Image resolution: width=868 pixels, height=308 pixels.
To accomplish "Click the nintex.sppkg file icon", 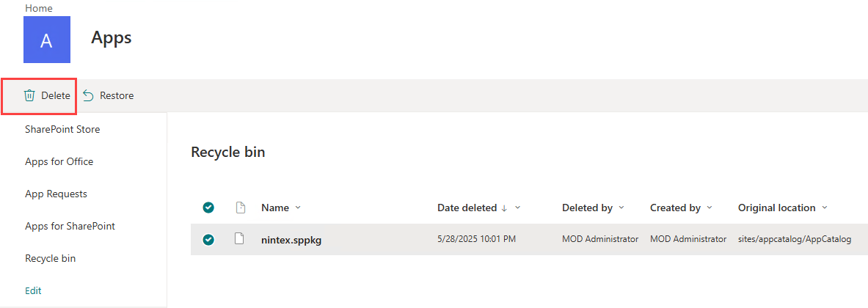I will pyautogui.click(x=239, y=239).
